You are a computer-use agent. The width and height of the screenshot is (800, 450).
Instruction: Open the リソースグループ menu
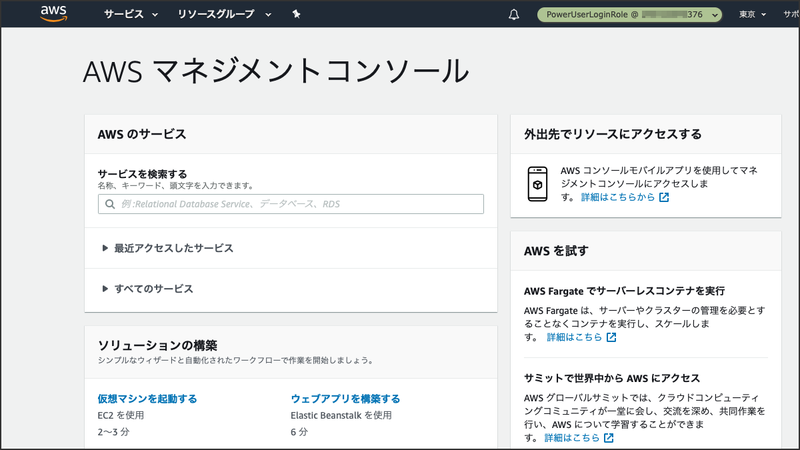(x=223, y=14)
